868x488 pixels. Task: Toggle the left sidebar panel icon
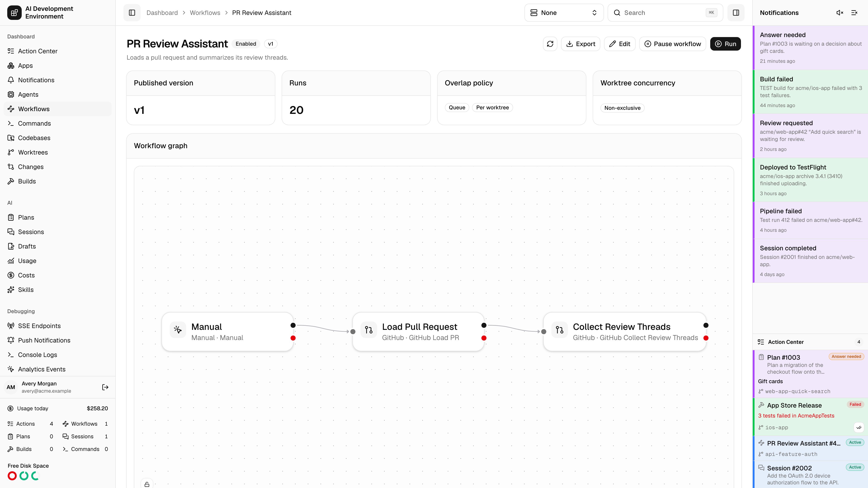[132, 13]
